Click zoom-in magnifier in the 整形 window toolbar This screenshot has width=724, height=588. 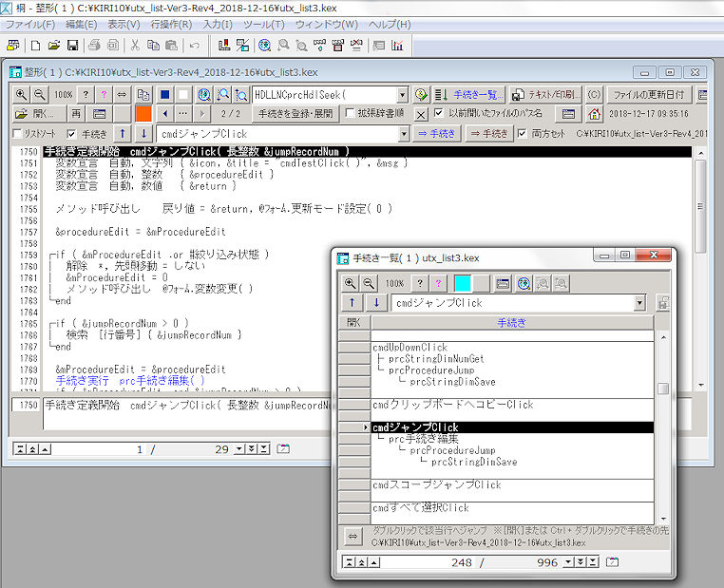click(20, 95)
